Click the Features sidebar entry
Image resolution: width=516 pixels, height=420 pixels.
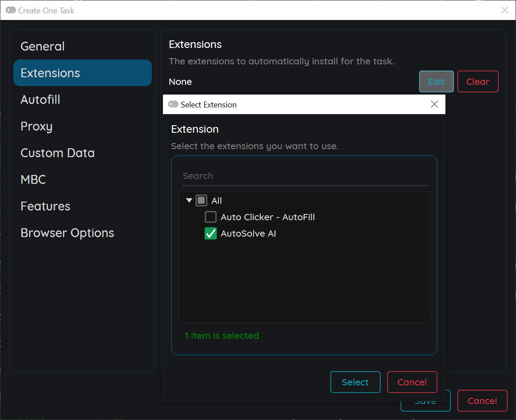(x=45, y=206)
